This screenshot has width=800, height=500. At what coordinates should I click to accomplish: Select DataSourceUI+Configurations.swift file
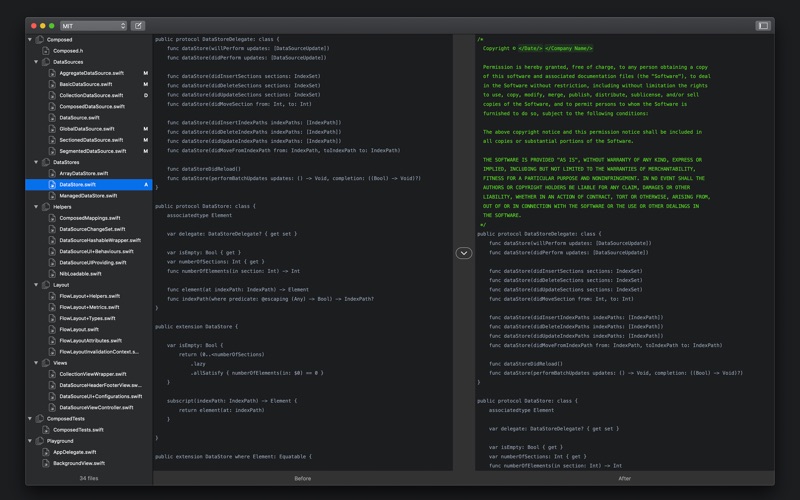(x=89, y=396)
